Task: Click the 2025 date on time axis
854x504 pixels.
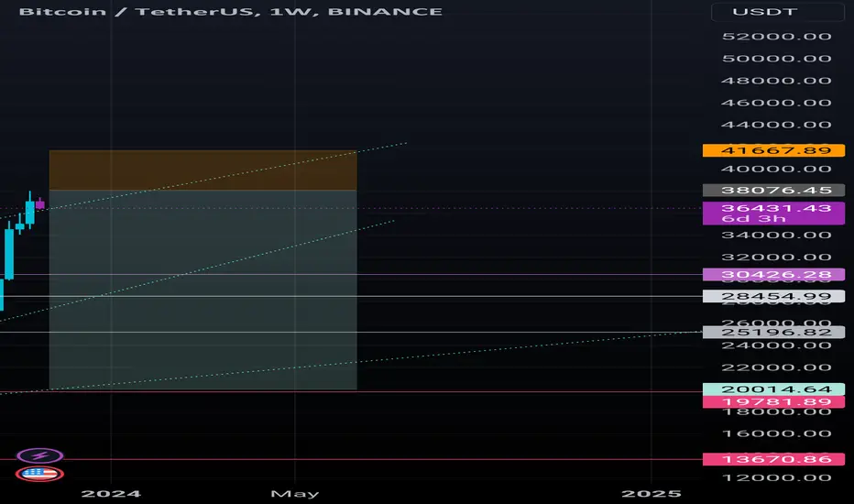Action: 652,493
